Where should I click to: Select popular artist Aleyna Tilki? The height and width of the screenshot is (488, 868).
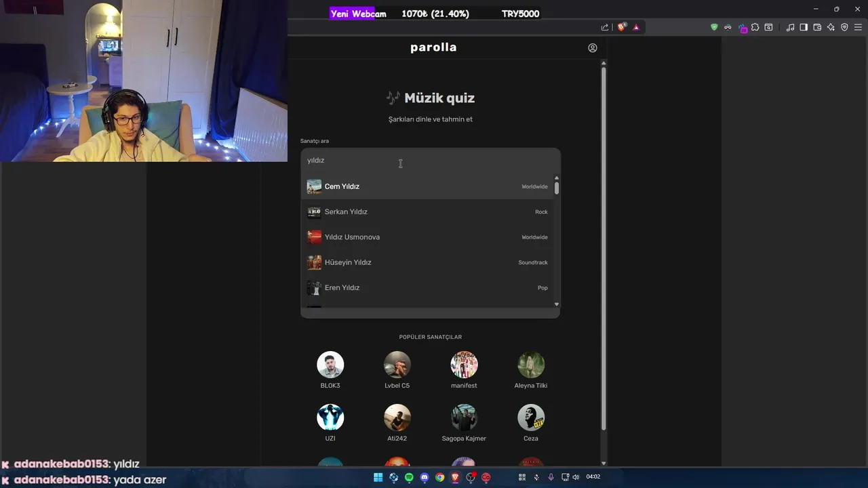(x=531, y=370)
